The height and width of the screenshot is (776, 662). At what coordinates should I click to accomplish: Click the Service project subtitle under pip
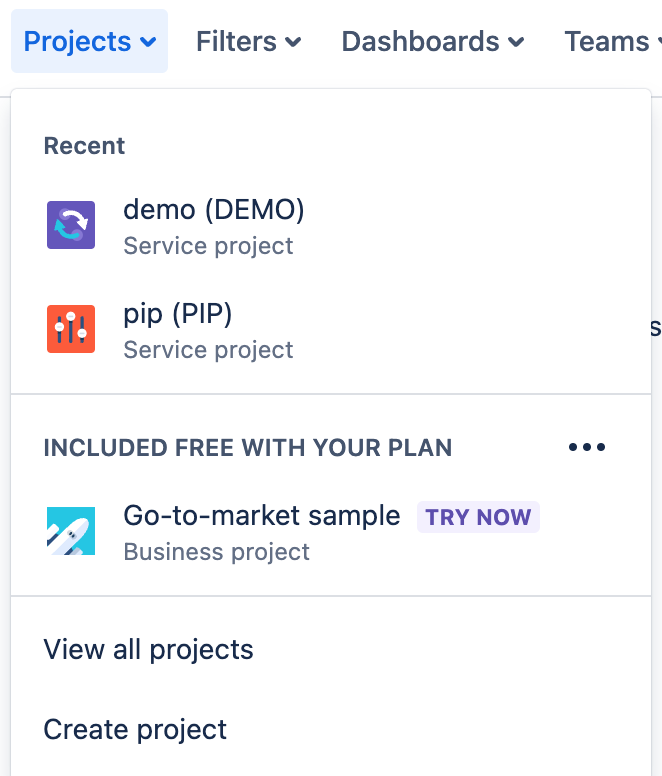pyautogui.click(x=208, y=350)
